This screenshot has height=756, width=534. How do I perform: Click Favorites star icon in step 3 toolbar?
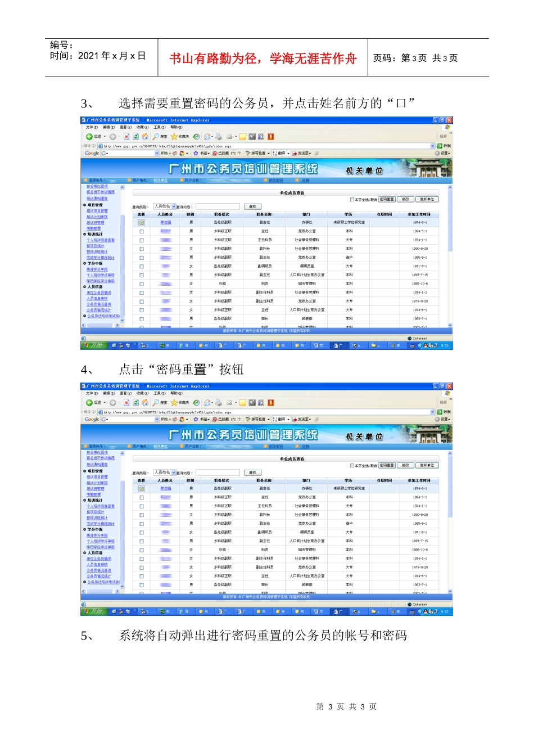[174, 137]
